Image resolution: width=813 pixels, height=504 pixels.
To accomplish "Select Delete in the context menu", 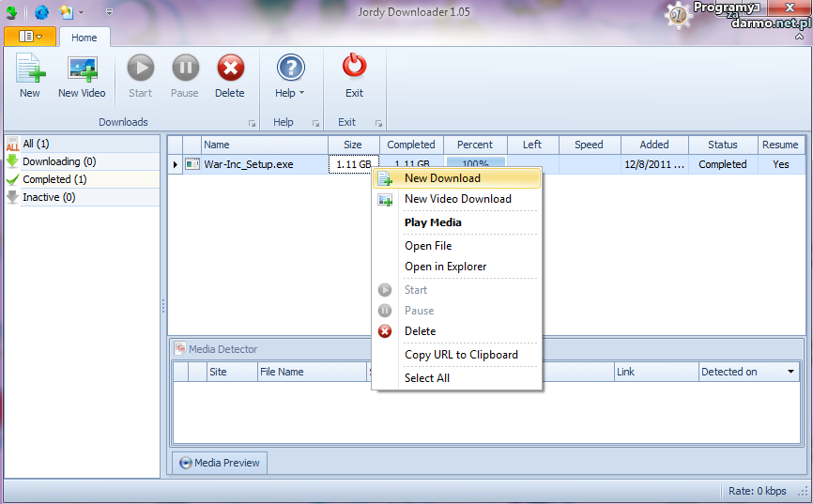I will [x=420, y=331].
